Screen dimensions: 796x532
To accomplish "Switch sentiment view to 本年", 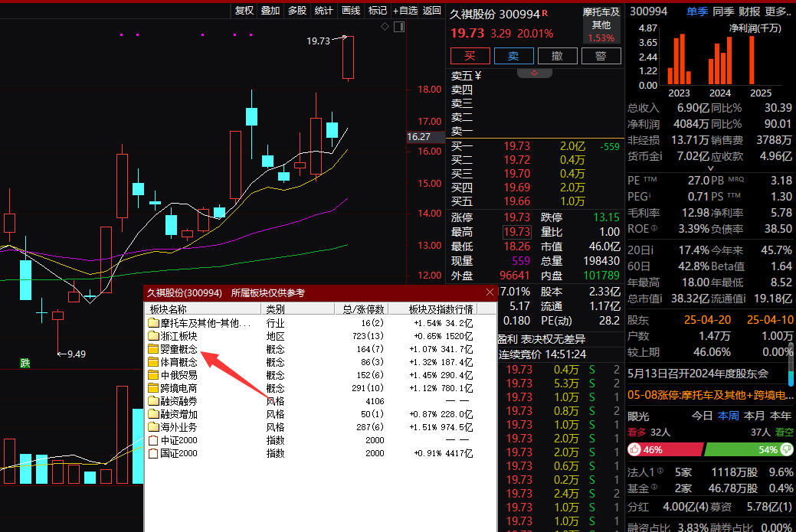I will (x=780, y=416).
